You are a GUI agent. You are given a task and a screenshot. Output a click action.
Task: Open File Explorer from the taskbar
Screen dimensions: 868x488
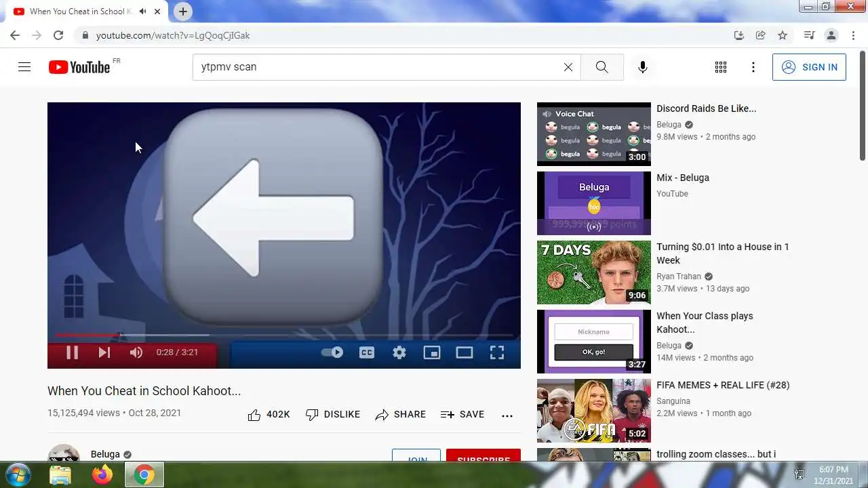click(60, 475)
